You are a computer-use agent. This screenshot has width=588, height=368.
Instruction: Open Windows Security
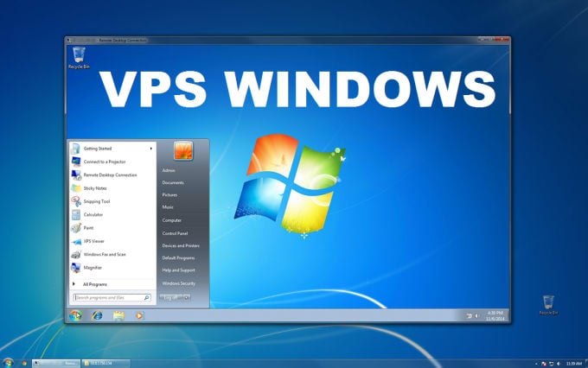(178, 283)
